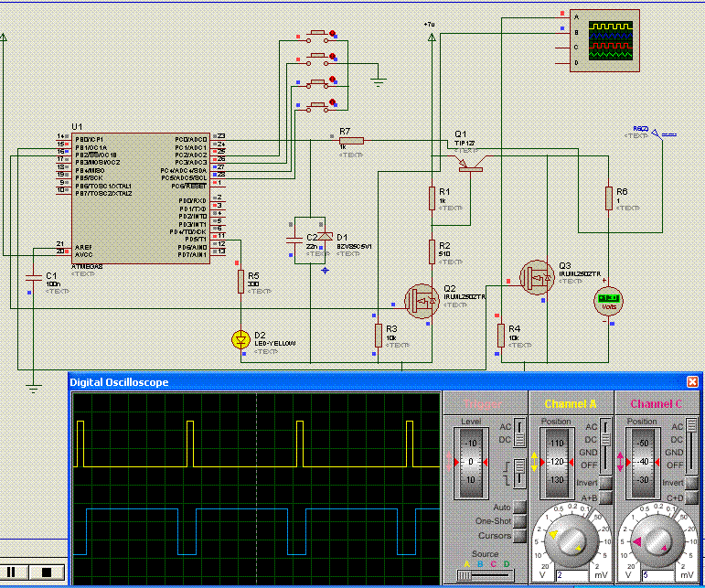Stop the running simulation
Viewport: 705px width, 588px height.
point(46,572)
